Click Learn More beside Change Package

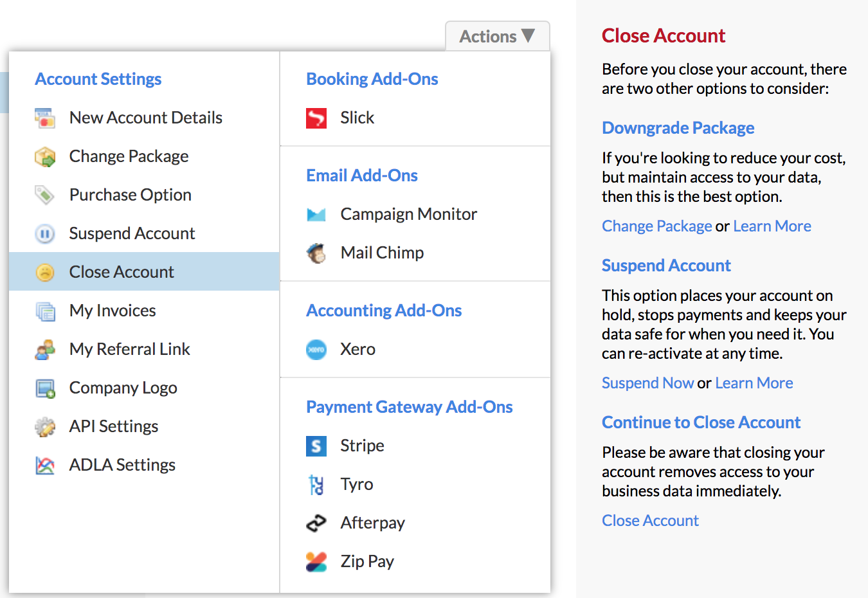tap(772, 226)
